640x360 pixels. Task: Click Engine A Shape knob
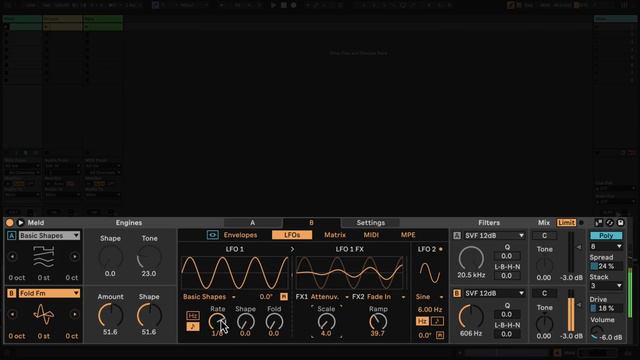pos(110,258)
